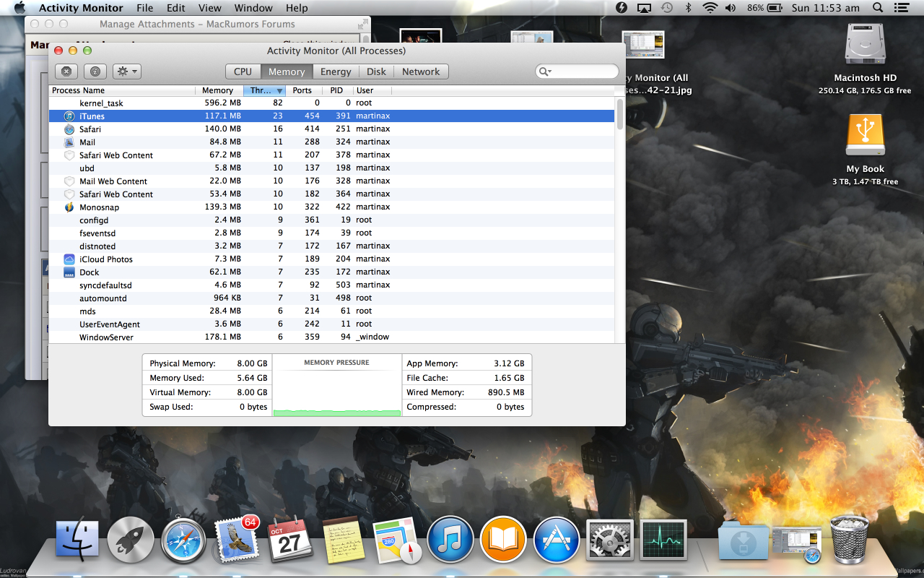Open the search field magnifier dropdown

point(545,72)
